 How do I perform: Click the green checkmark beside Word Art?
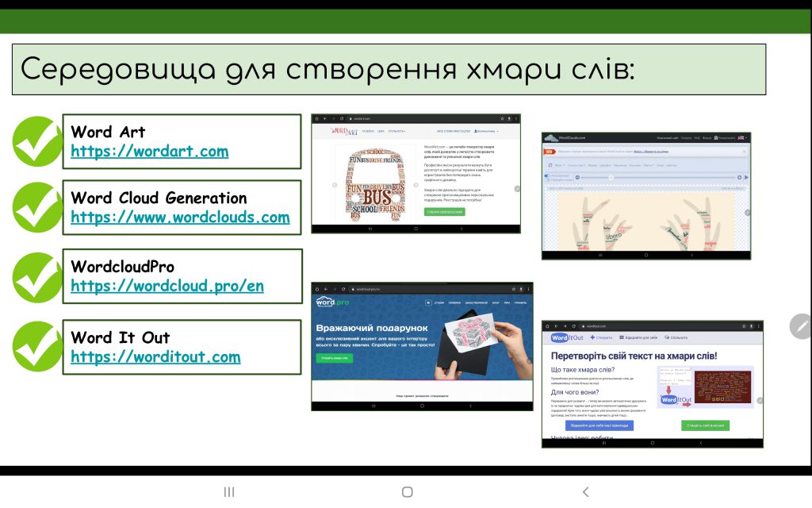click(x=36, y=141)
